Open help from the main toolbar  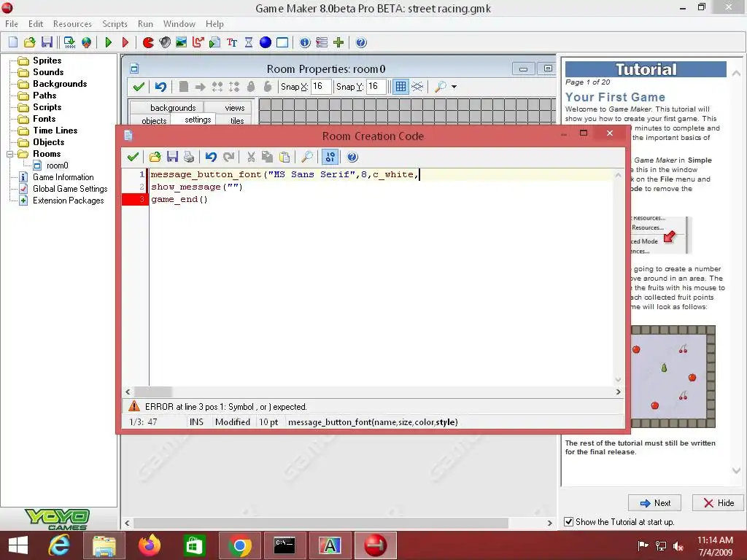coord(361,42)
